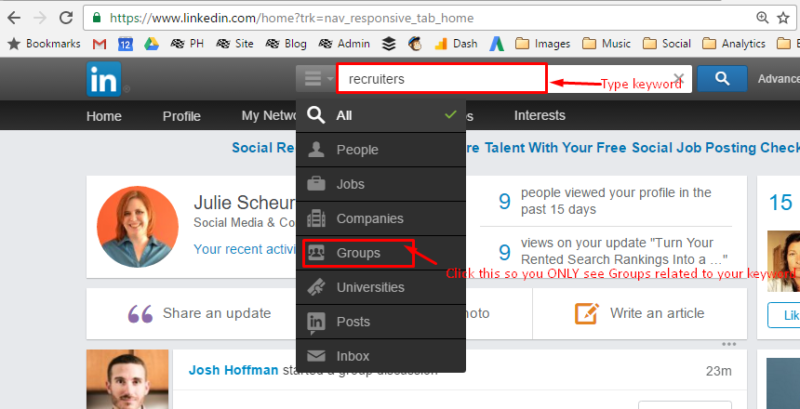Click 'Write an article'
The image size is (800, 409).
(x=640, y=313)
